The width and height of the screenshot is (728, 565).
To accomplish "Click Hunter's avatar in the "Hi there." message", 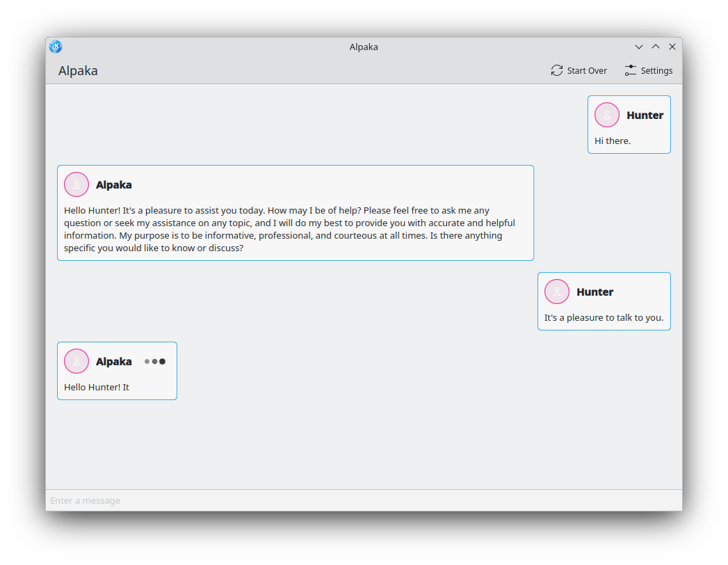I will tap(607, 115).
